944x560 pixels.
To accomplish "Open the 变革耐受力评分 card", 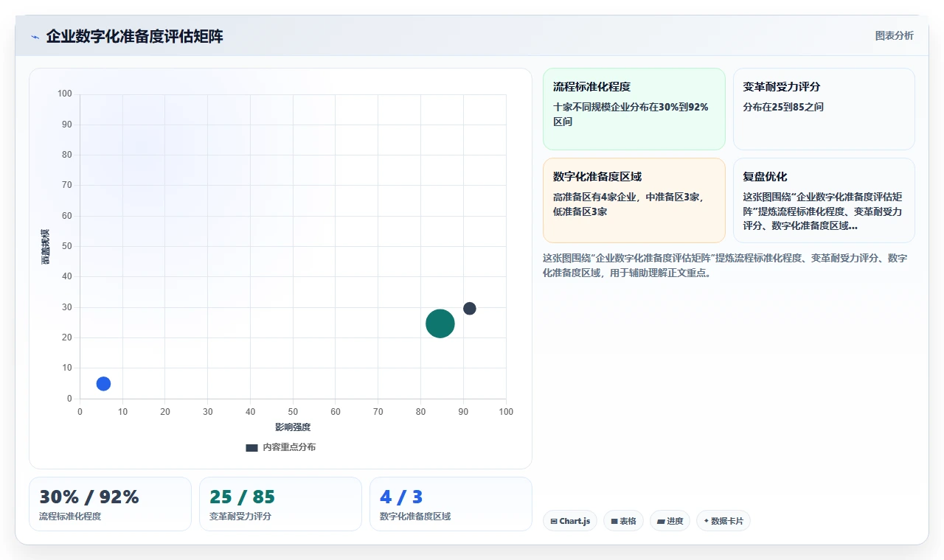I will 824,109.
